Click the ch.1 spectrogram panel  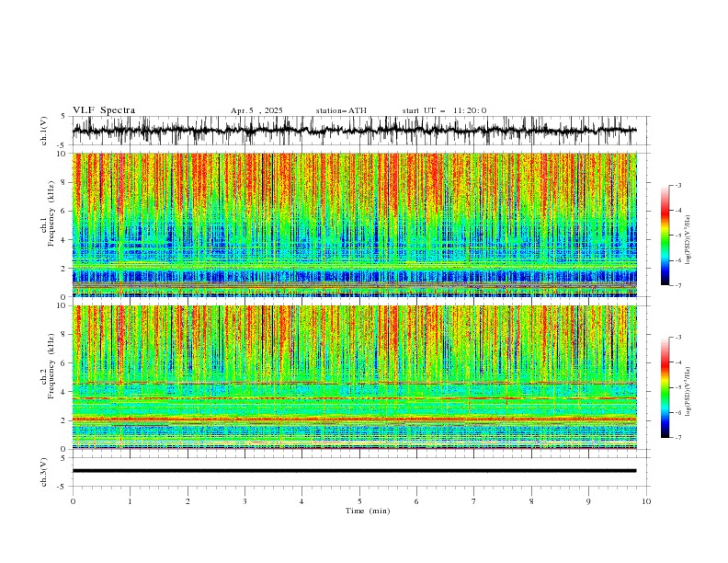pos(354,224)
